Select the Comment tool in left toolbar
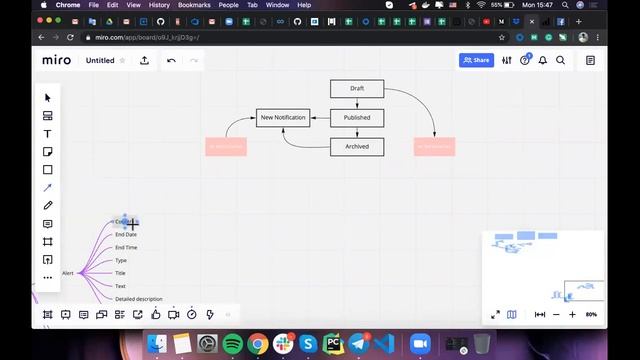The height and width of the screenshot is (360, 640). click(x=48, y=224)
